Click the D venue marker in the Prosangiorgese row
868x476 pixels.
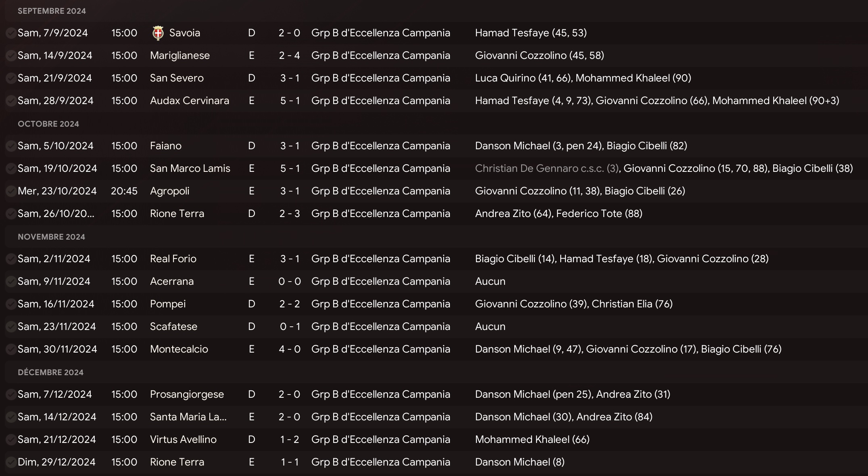point(252,395)
